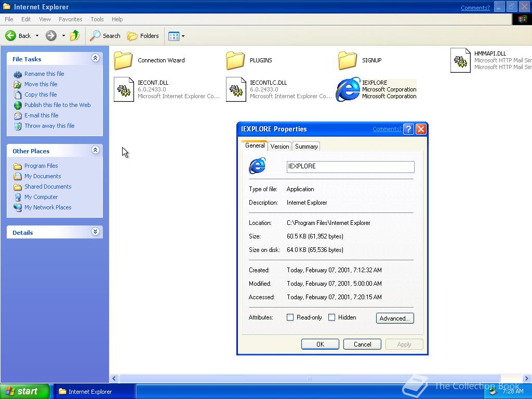
Task: Collapse the File Tasks panel
Action: (x=96, y=58)
